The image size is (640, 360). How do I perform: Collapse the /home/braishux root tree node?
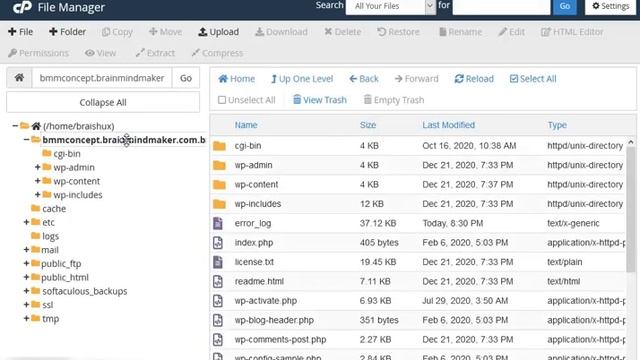pos(15,126)
